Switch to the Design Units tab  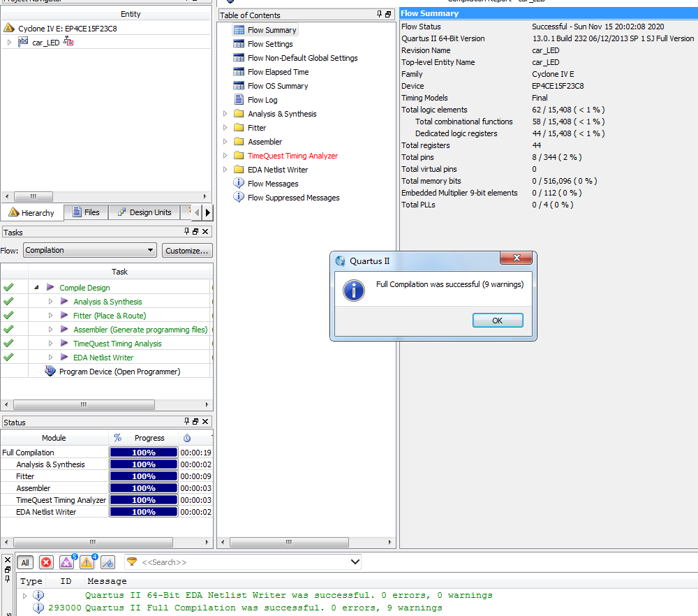(x=144, y=212)
